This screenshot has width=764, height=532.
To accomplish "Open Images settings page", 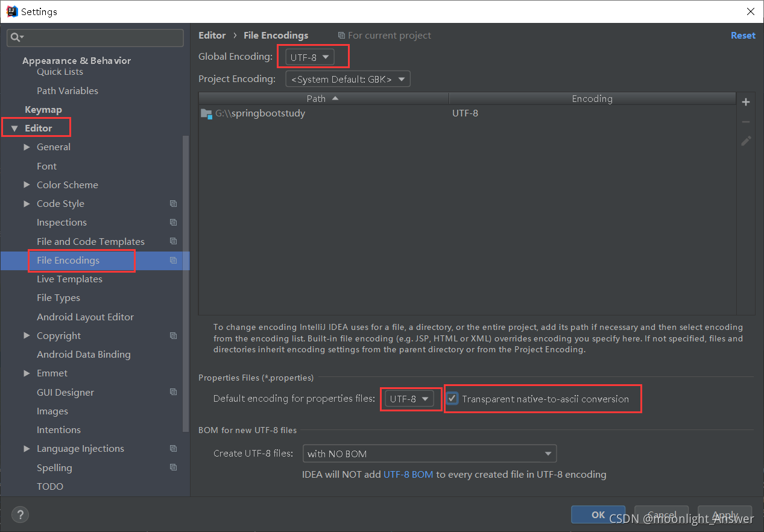I will point(52,411).
